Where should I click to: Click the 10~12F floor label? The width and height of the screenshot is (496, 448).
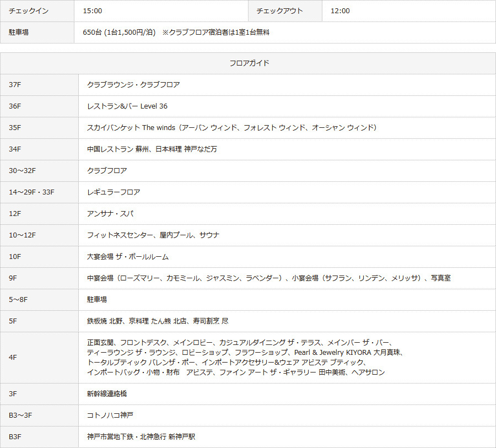22,235
